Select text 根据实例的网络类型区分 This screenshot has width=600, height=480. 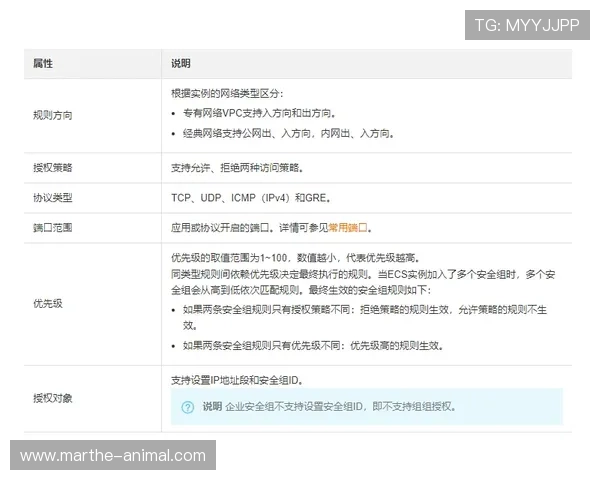point(227,93)
